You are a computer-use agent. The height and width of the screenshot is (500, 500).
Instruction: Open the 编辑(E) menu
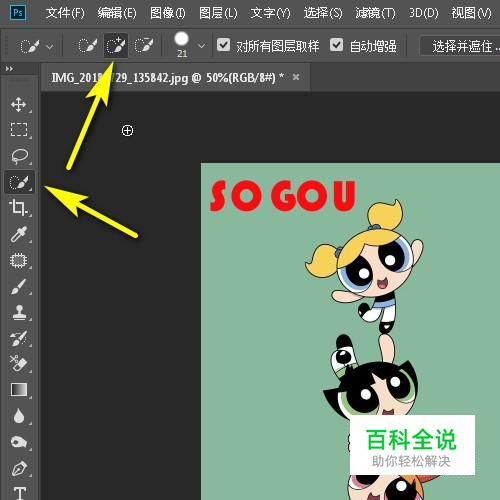(x=117, y=13)
